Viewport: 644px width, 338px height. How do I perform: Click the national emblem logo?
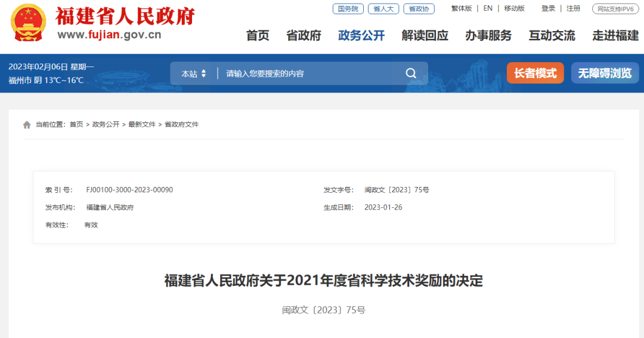click(x=28, y=23)
